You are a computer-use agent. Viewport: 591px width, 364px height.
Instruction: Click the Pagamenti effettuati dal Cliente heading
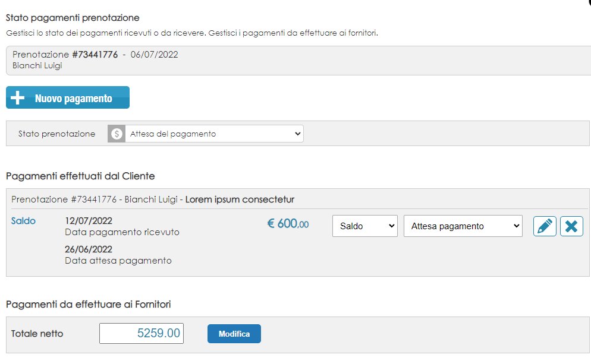[80, 176]
